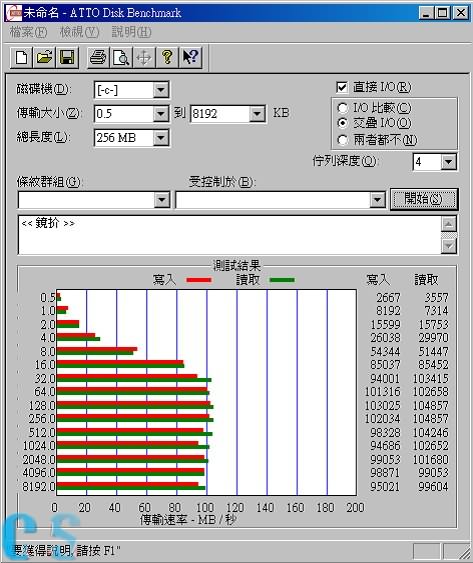Image resolution: width=473 pixels, height=563 pixels.
Task: Maximize the ATTO Disk Benchmark window
Action: 442,13
